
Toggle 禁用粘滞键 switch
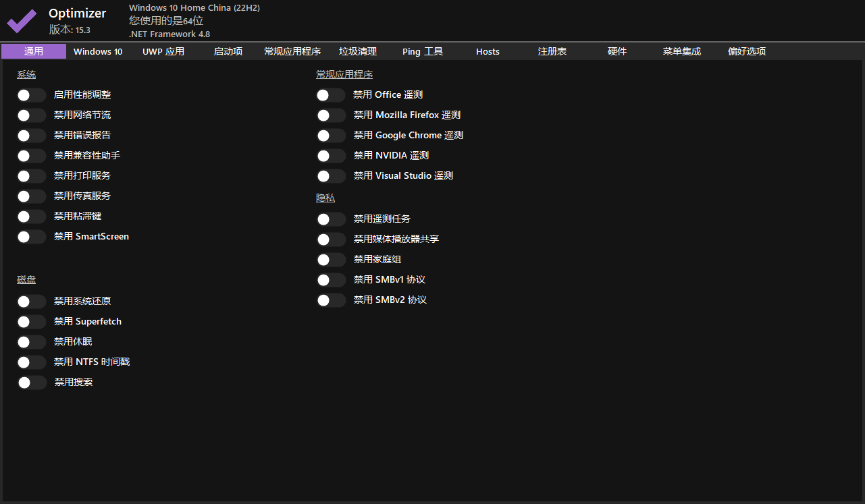[32, 217]
